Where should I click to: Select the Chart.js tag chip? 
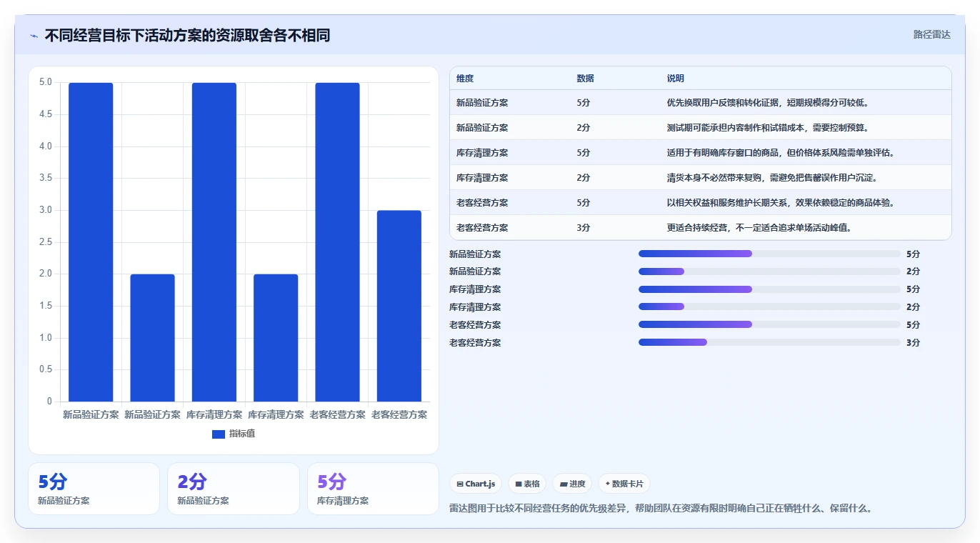tap(476, 484)
